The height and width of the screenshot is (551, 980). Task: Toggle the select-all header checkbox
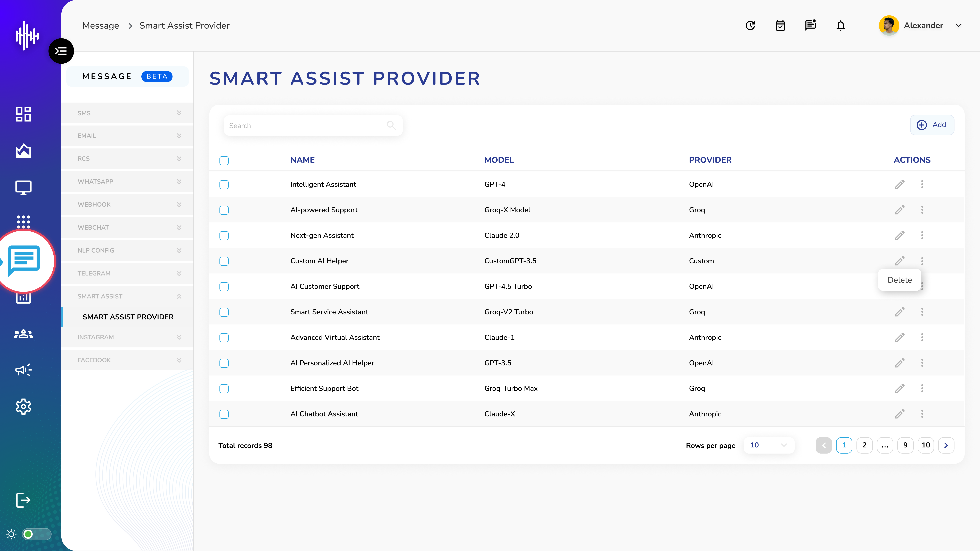pos(224,161)
